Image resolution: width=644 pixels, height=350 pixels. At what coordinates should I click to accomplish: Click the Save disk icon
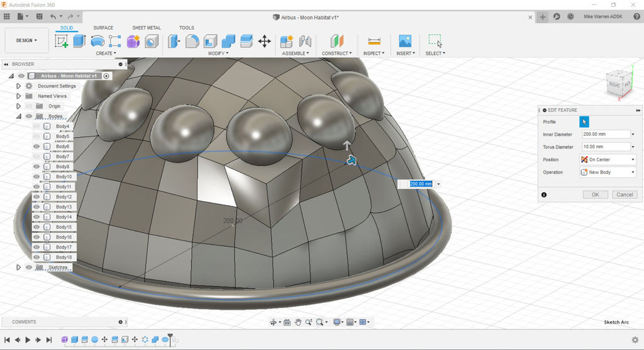coord(40,16)
